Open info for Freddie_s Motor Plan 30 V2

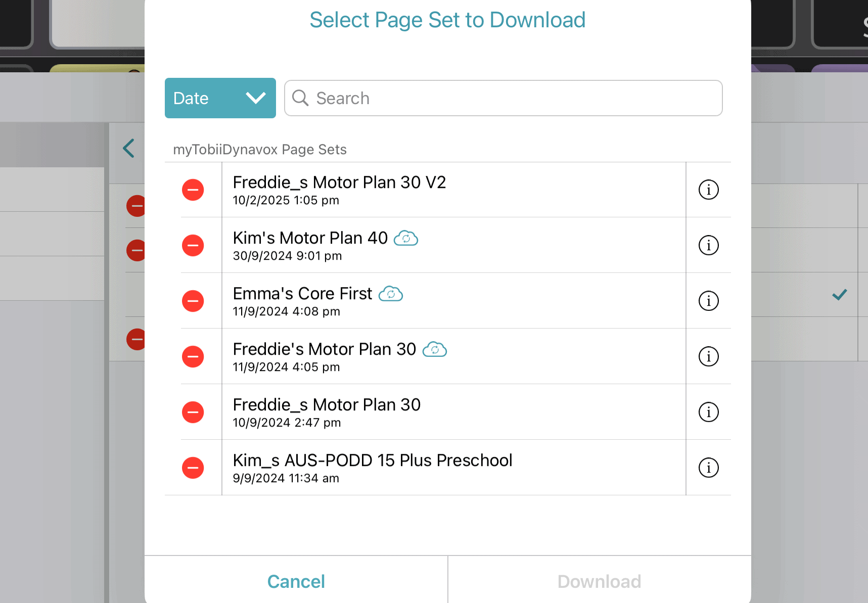(x=708, y=190)
